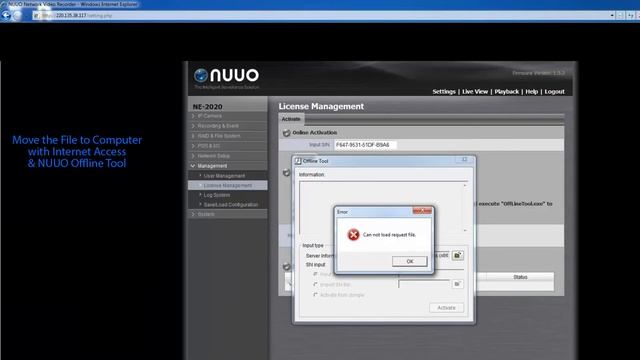Click the SN file path input field

(x=424, y=284)
